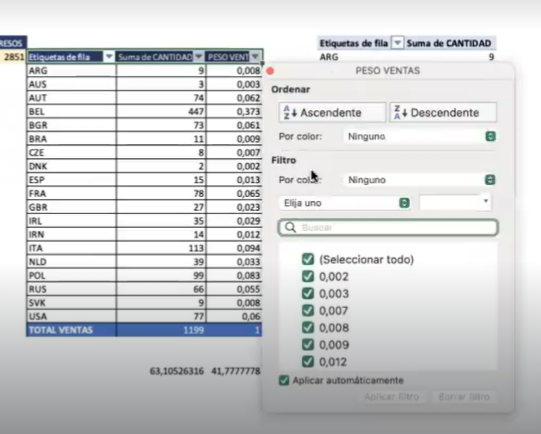Select the POL row label cell

[x=71, y=275]
